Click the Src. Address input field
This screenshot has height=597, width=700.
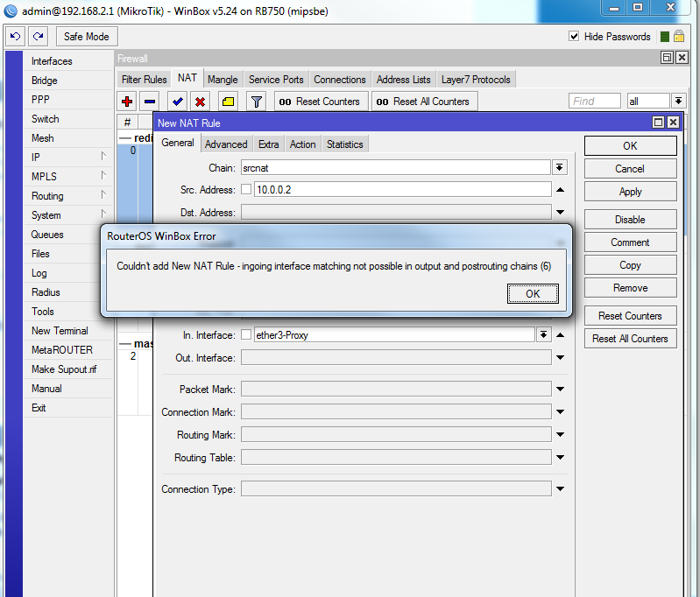(403, 190)
